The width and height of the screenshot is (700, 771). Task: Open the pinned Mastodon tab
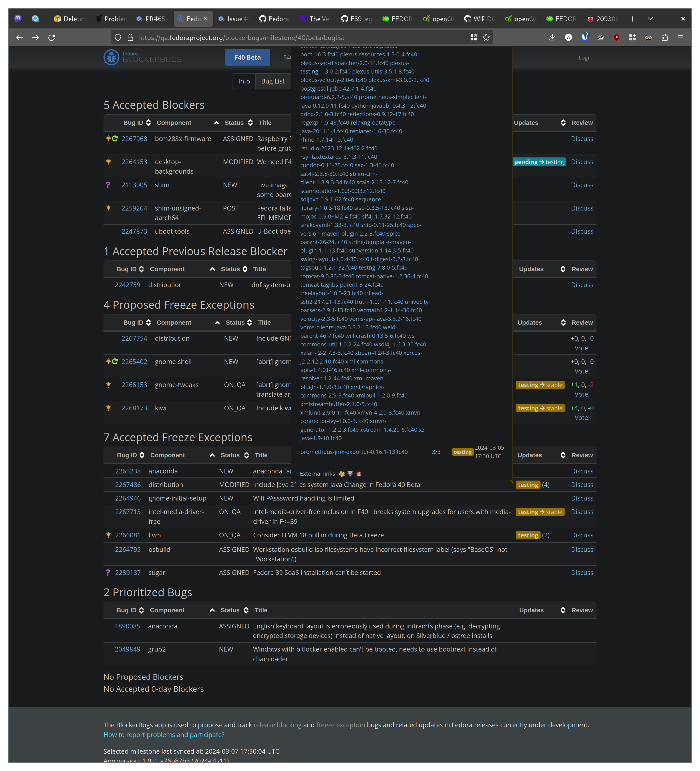click(x=18, y=18)
